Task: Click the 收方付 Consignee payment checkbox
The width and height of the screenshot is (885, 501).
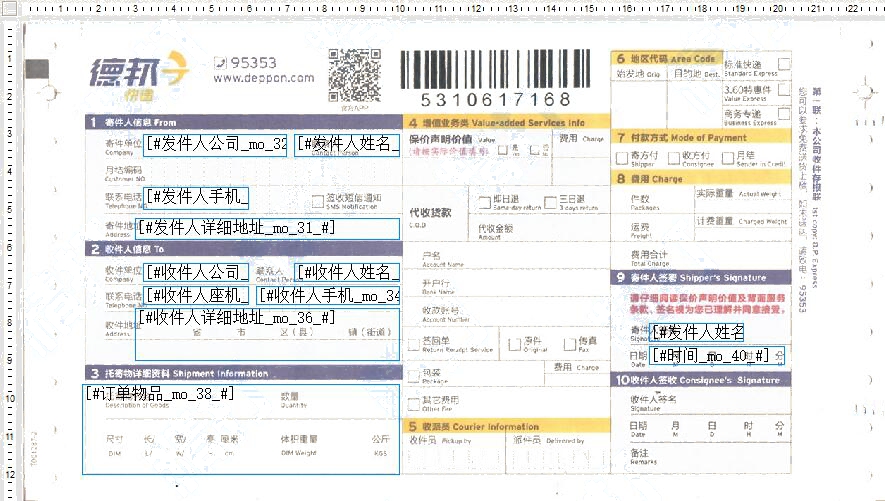Action: click(x=674, y=158)
